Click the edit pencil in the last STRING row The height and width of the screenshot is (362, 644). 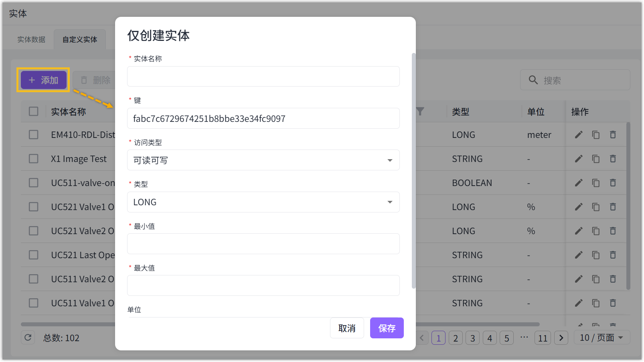point(578,303)
